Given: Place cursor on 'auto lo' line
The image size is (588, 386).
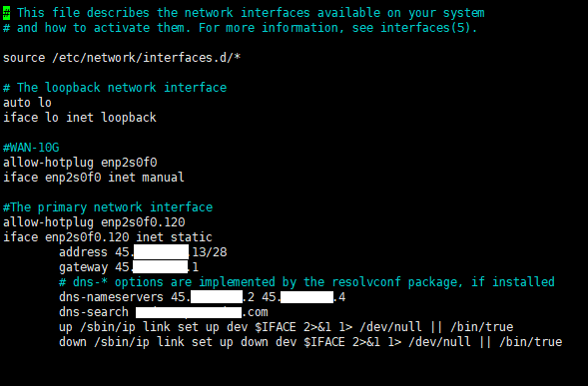Looking at the screenshot, I should pos(27,103).
